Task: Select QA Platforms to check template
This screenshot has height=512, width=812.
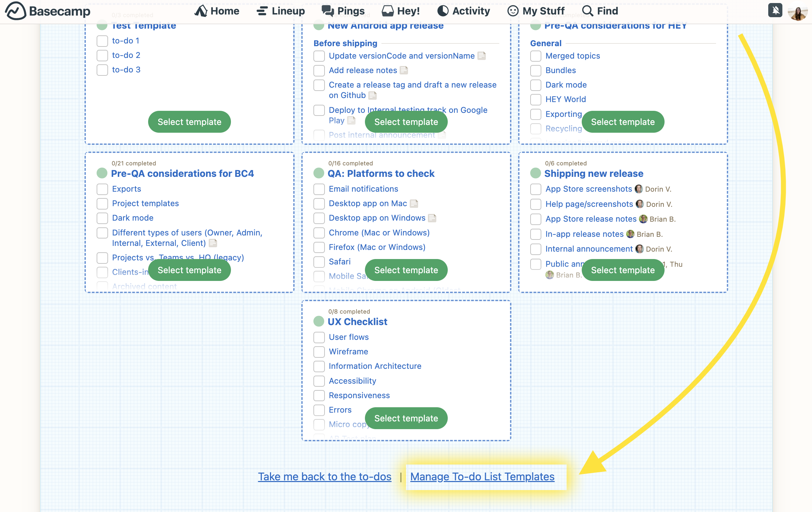Action: [x=405, y=269]
